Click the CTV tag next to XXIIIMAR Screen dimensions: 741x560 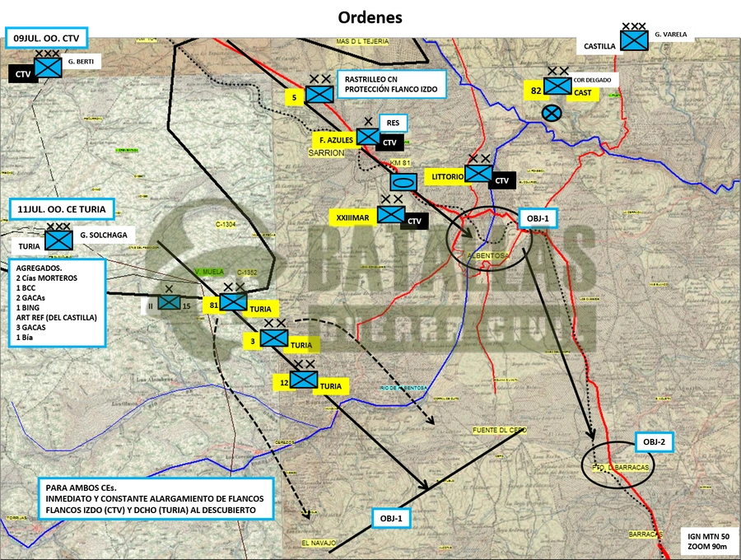pyautogui.click(x=414, y=222)
